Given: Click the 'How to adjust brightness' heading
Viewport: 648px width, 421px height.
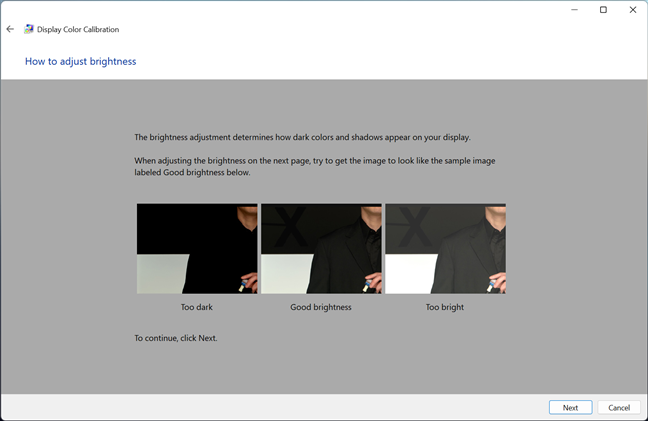Looking at the screenshot, I should click(81, 61).
